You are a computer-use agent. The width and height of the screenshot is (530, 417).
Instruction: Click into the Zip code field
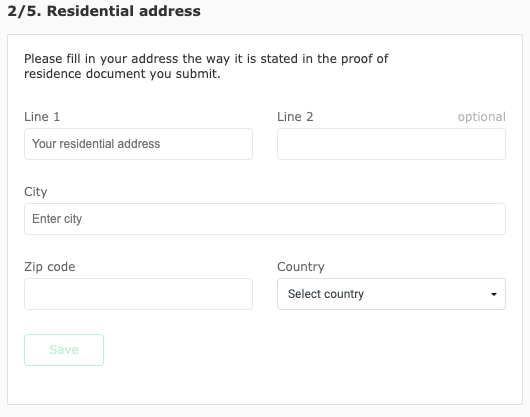coord(138,294)
